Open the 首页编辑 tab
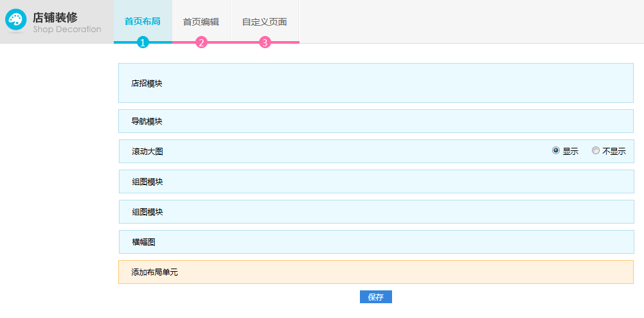The image size is (644, 318). point(201,21)
